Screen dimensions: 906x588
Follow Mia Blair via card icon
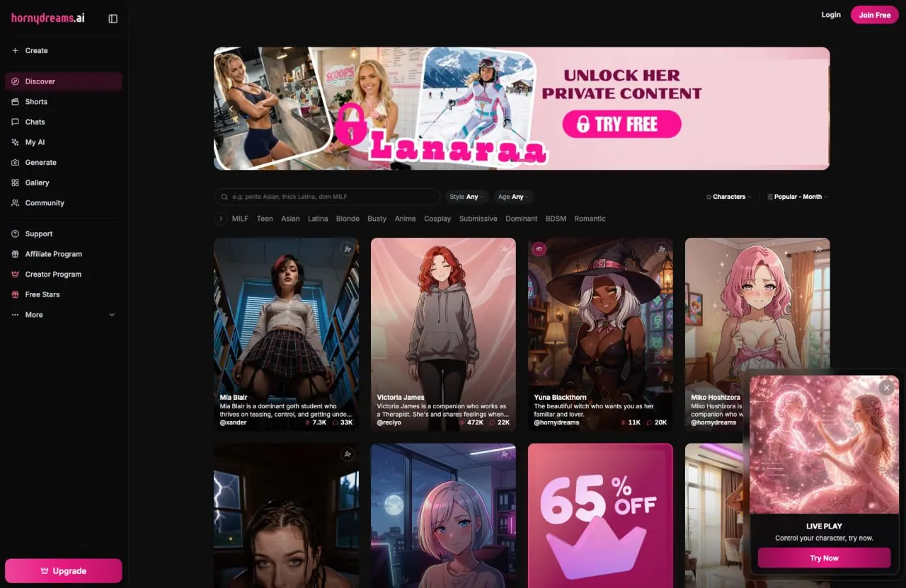[347, 249]
